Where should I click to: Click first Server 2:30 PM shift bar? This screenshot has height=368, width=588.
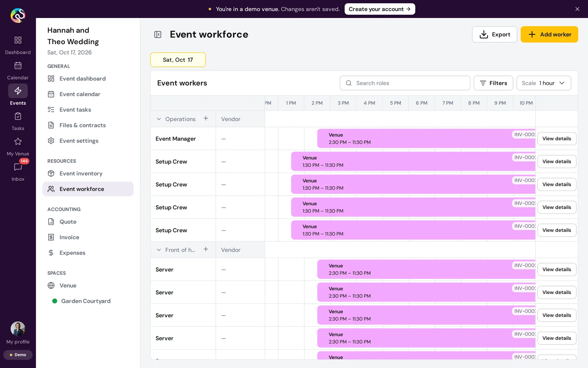[x=426, y=269]
